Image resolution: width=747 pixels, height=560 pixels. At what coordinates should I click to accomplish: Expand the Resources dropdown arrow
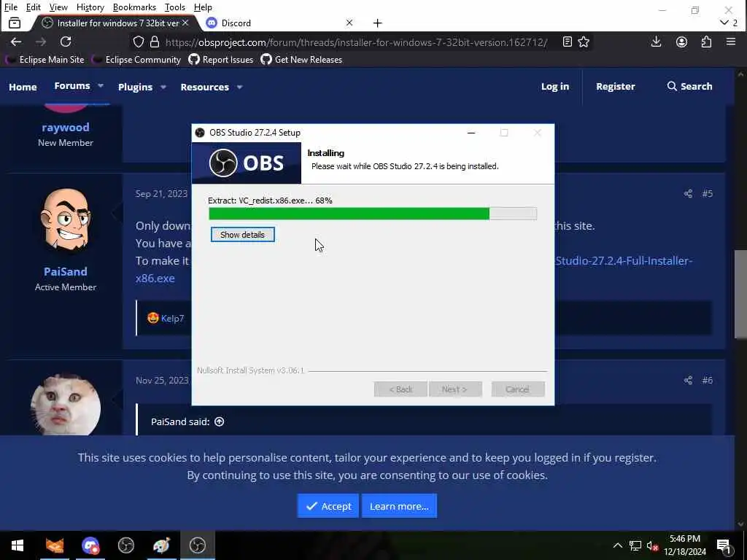coord(239,87)
